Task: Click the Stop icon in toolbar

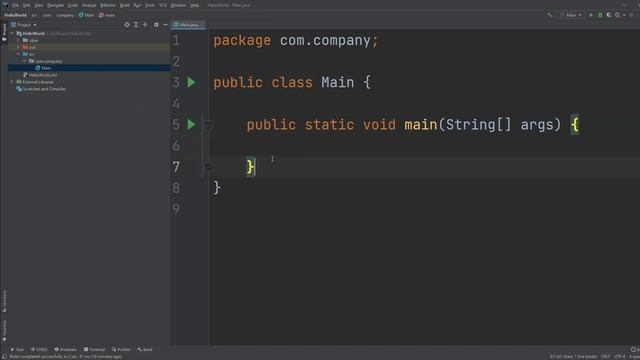Action: pos(631,15)
